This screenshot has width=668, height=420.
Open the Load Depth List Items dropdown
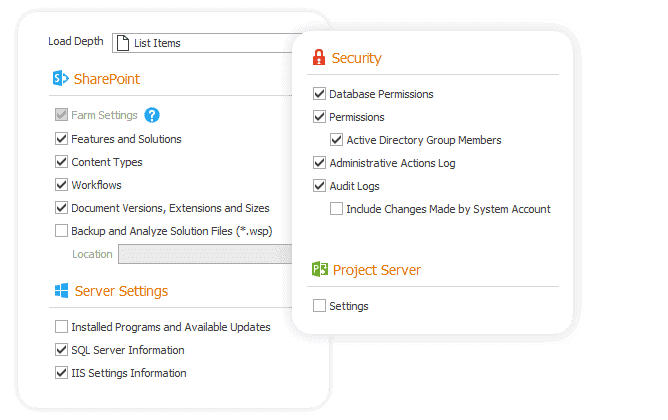pos(202,43)
